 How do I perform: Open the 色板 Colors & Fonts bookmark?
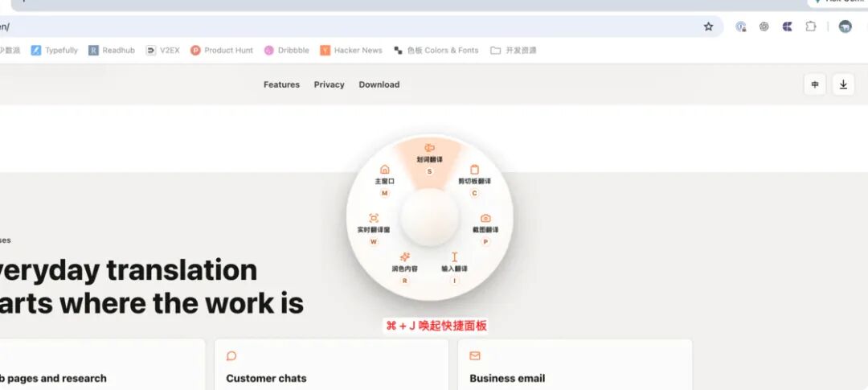tap(436, 51)
